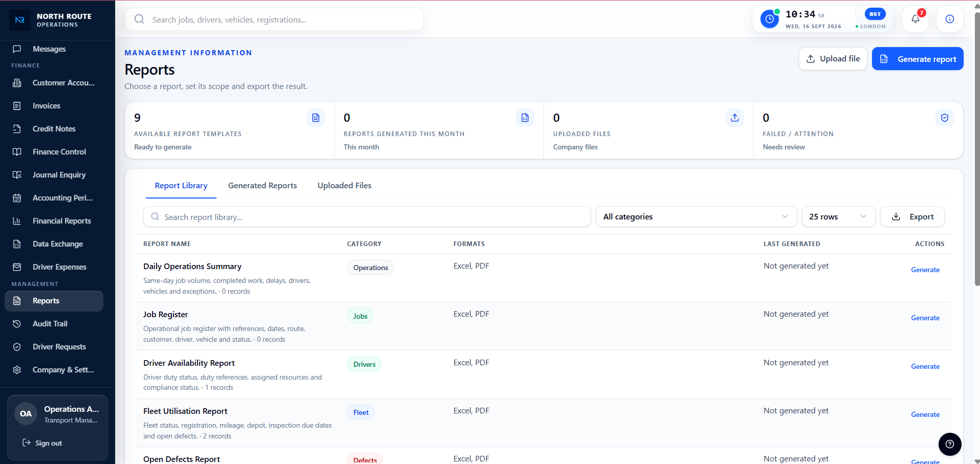Focus the Search report library field
This screenshot has height=464, width=980.
pyautogui.click(x=367, y=216)
